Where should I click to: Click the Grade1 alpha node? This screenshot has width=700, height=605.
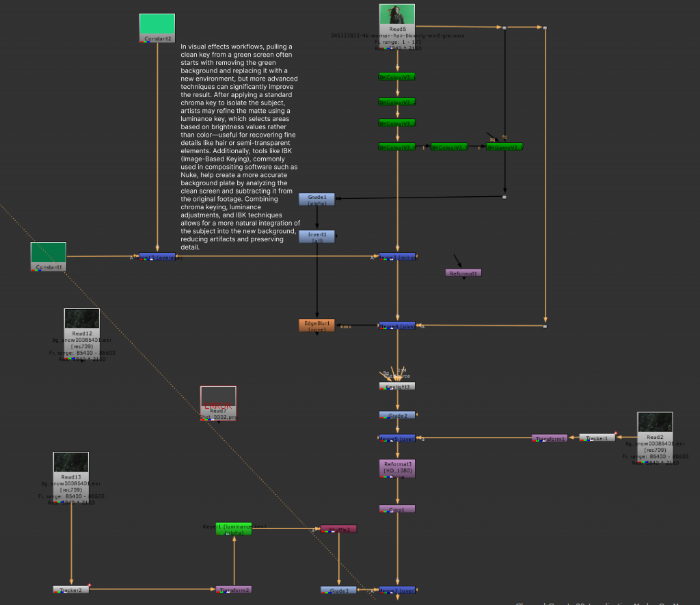pyautogui.click(x=317, y=200)
